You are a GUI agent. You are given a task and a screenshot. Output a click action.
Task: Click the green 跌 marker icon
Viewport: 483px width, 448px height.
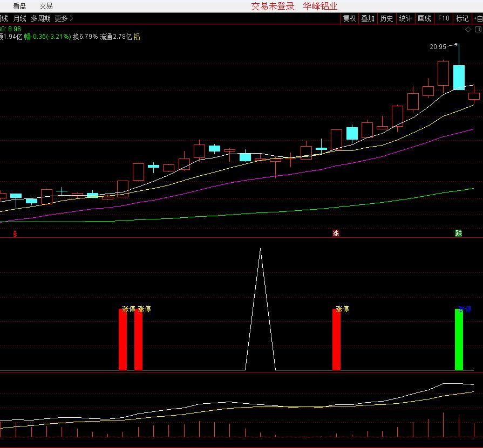coord(458,233)
